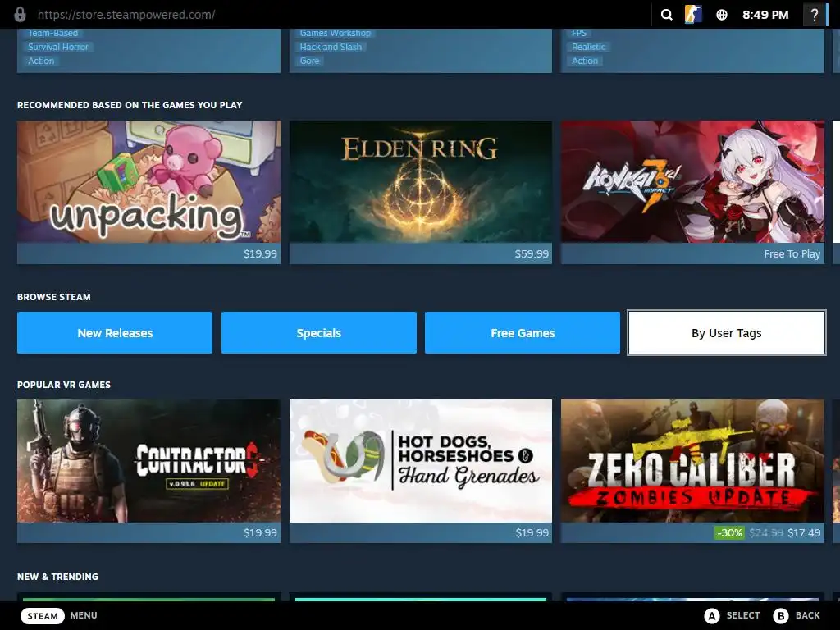Select the $59.99 price under Elden Ring
Viewport: 840px width, 630px height.
click(x=532, y=254)
